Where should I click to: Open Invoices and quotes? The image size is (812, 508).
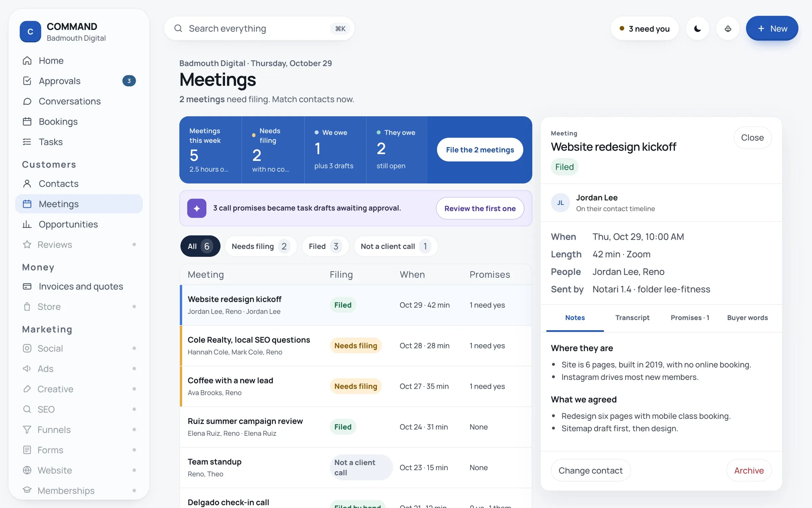point(79,287)
